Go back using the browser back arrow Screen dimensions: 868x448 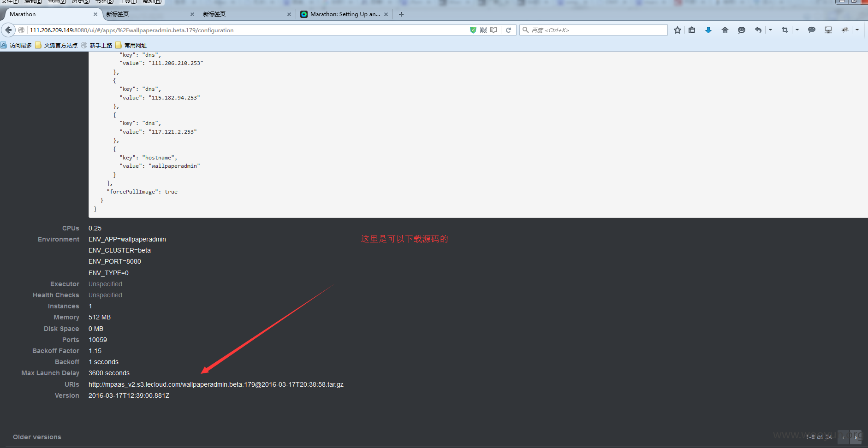coord(8,30)
